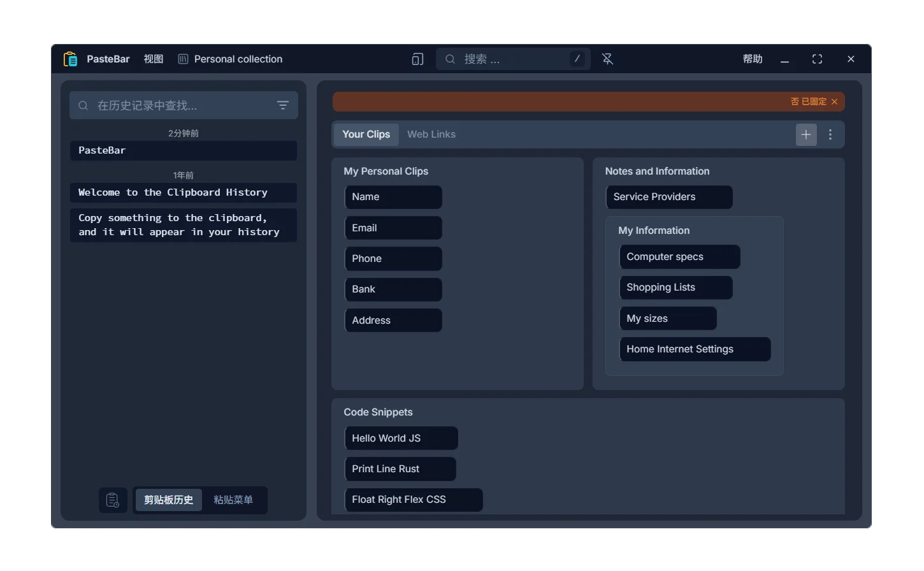Close the PasteBar window
Screen dimensions: 924x571
click(x=851, y=59)
